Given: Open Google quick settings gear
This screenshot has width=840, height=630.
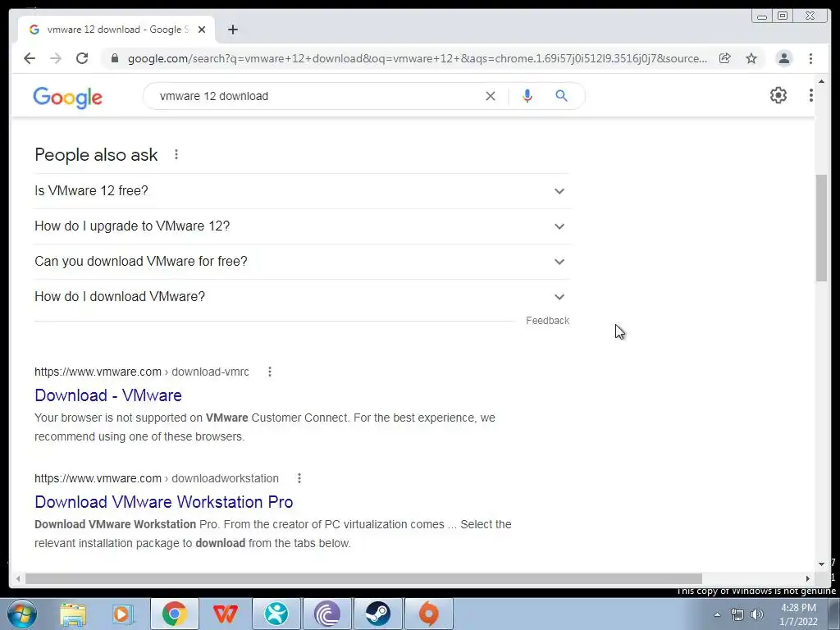Looking at the screenshot, I should 778,95.
